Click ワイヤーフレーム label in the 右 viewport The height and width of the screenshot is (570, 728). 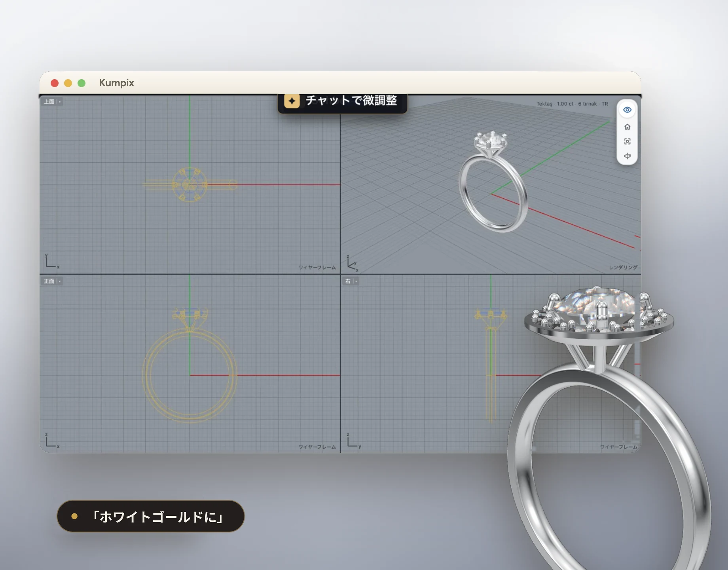[x=619, y=447]
